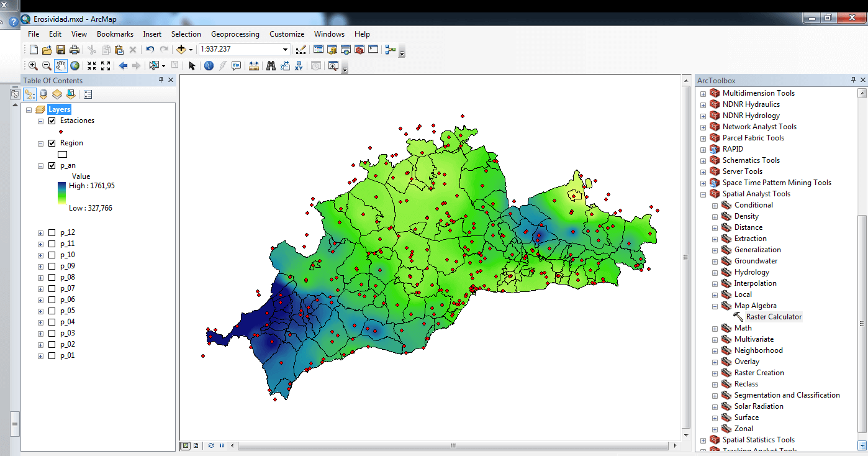List layers by source in Table Of Contents
Image resolution: width=868 pixels, height=456 pixels.
click(43, 94)
